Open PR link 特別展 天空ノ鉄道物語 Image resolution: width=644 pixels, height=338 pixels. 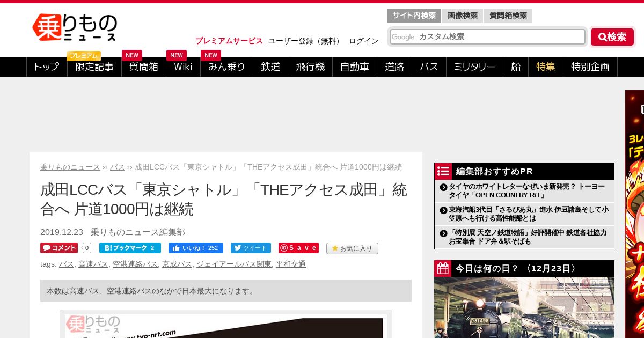tap(528, 237)
